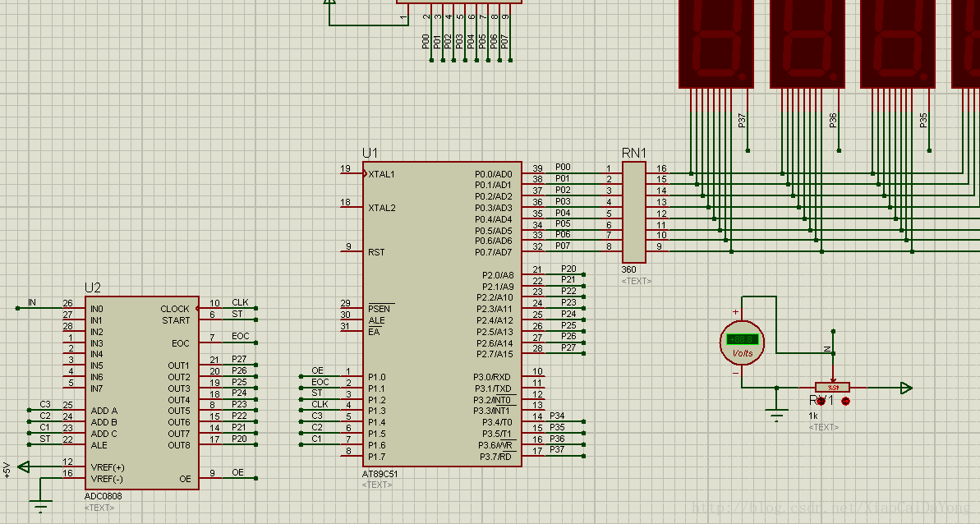
Task: Click the P34 net label at U1 pin 14
Action: [557, 416]
